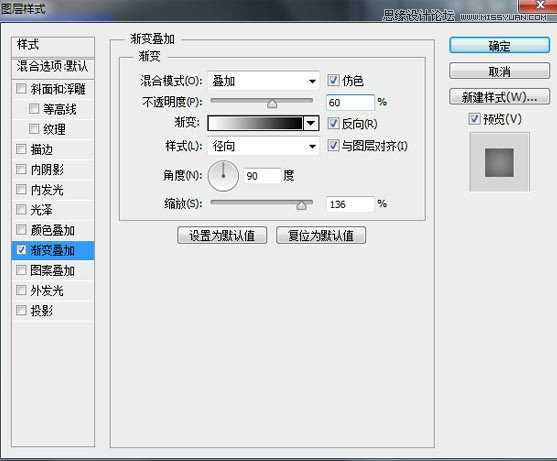Viewport: 557px width, 461px height.
Task: Click the 不透明度 slider handle
Action: [272, 103]
